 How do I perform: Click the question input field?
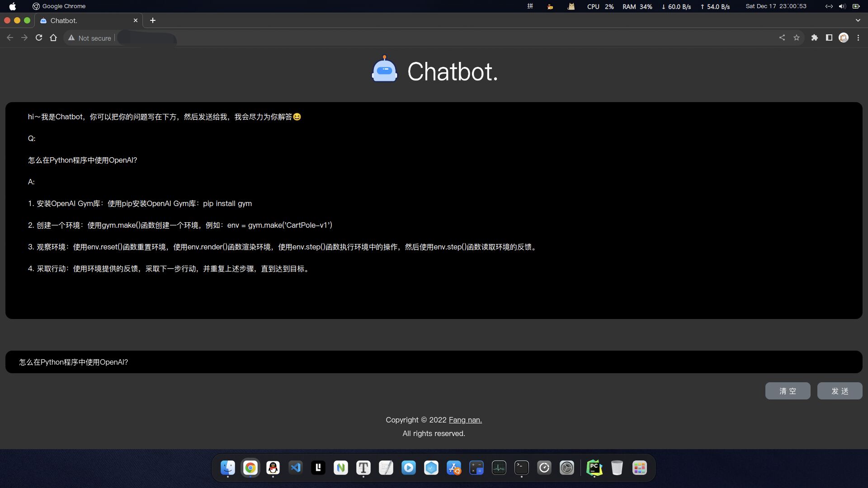click(433, 362)
